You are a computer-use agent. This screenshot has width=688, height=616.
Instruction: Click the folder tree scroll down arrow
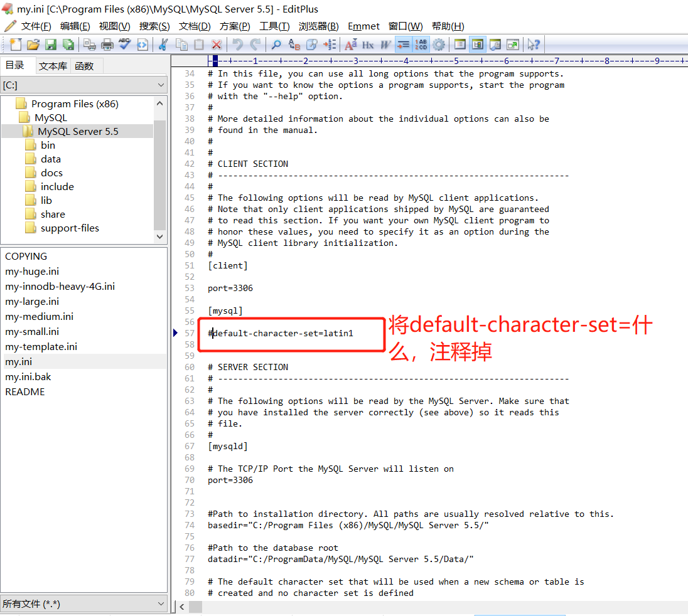coord(159,236)
